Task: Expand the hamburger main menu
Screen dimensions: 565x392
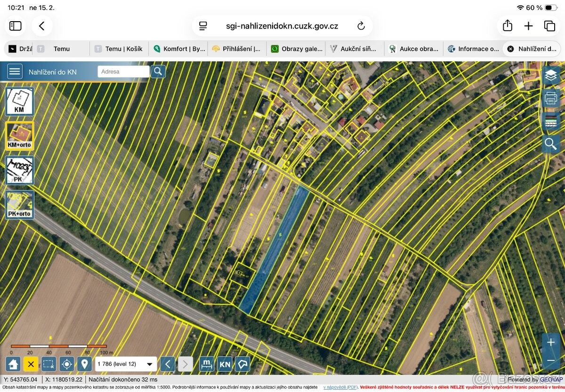Action: (15, 72)
